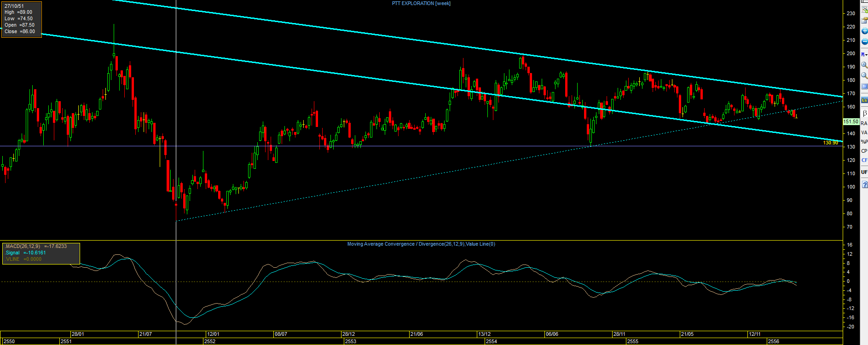Click the MACD panel title text

point(421,244)
